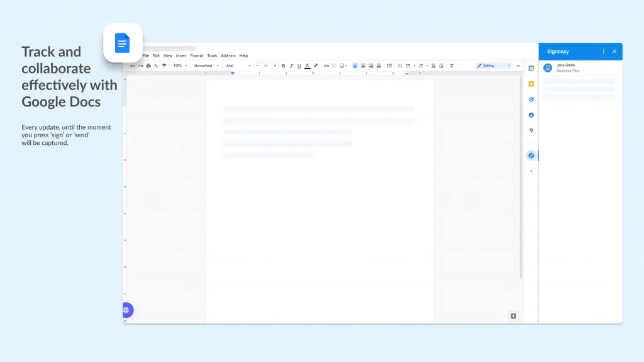644x362 pixels.
Task: Click the font size field showing 11
Action: point(266,66)
